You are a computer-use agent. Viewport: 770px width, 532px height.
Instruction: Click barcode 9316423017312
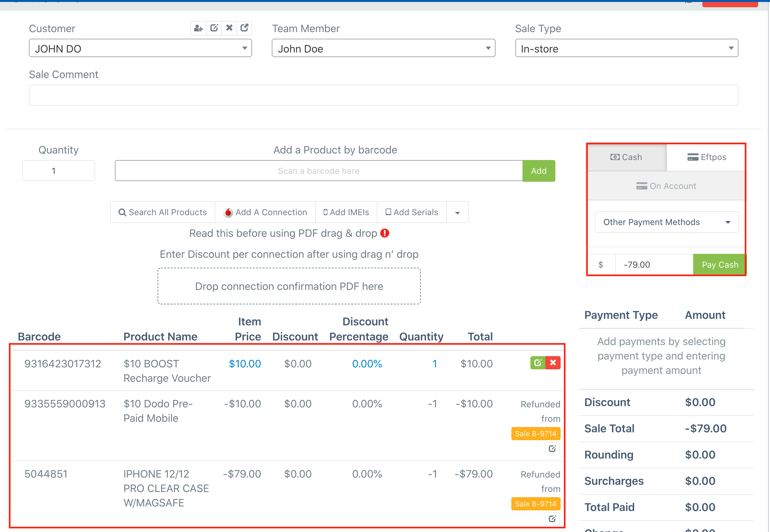point(63,364)
